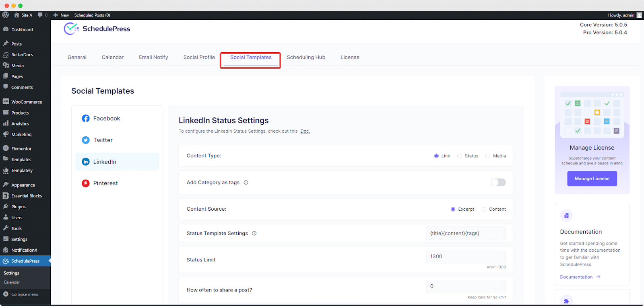644x306 pixels.
Task: Click the BetterDocs icon in sidebar
Action: pyautogui.click(x=6, y=54)
